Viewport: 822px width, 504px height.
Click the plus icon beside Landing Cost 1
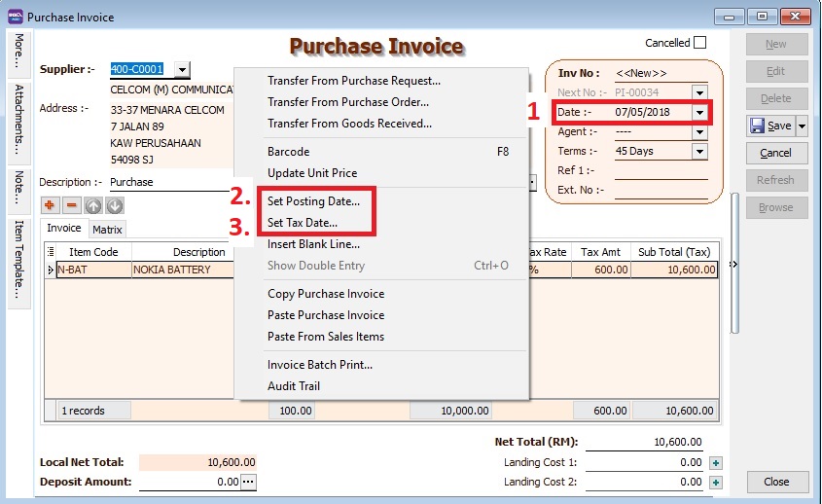[x=716, y=463]
